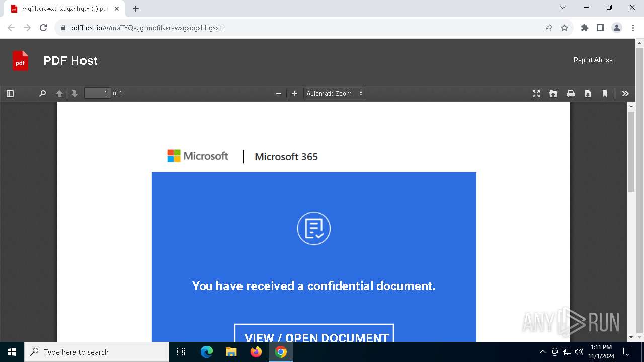
Task: Open find in document search
Action: [42, 93]
